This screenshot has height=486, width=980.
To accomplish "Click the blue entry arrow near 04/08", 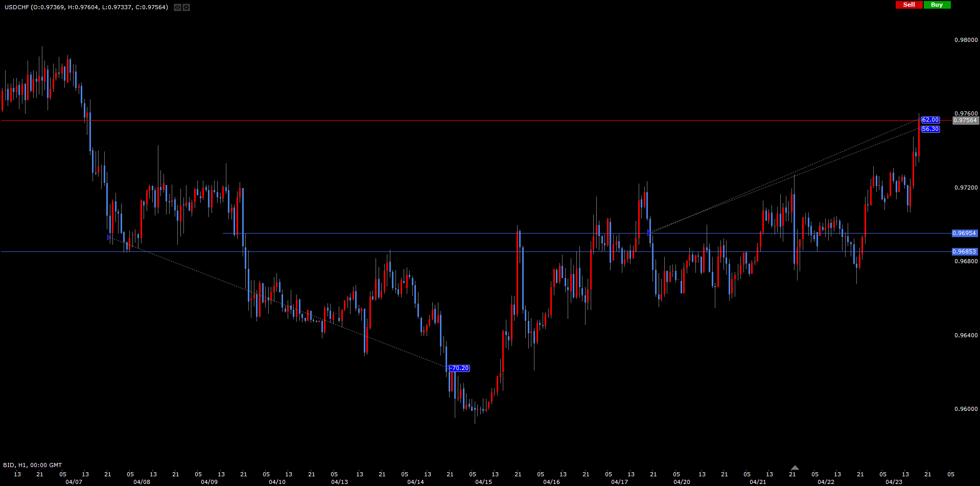I will click(x=109, y=238).
